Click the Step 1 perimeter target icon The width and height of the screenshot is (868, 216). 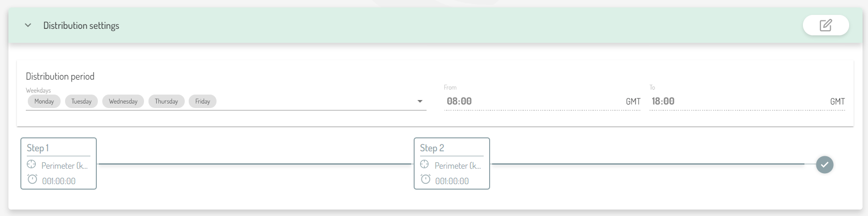point(31,165)
